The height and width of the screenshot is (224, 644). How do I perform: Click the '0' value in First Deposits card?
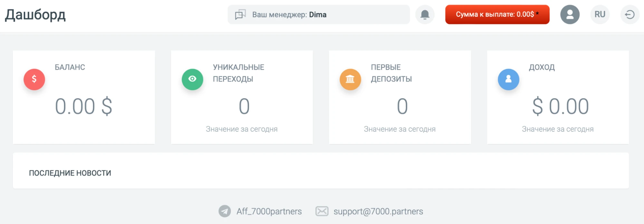[x=402, y=107]
